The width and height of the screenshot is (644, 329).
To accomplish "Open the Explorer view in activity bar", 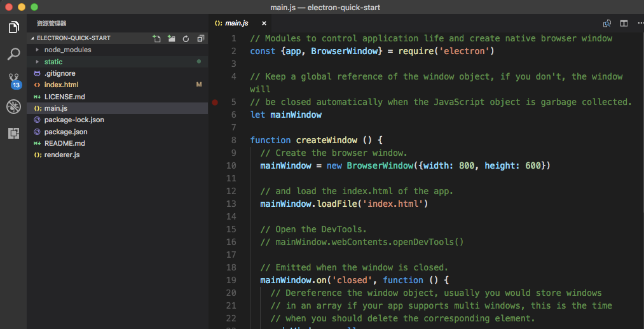I will pyautogui.click(x=13, y=27).
